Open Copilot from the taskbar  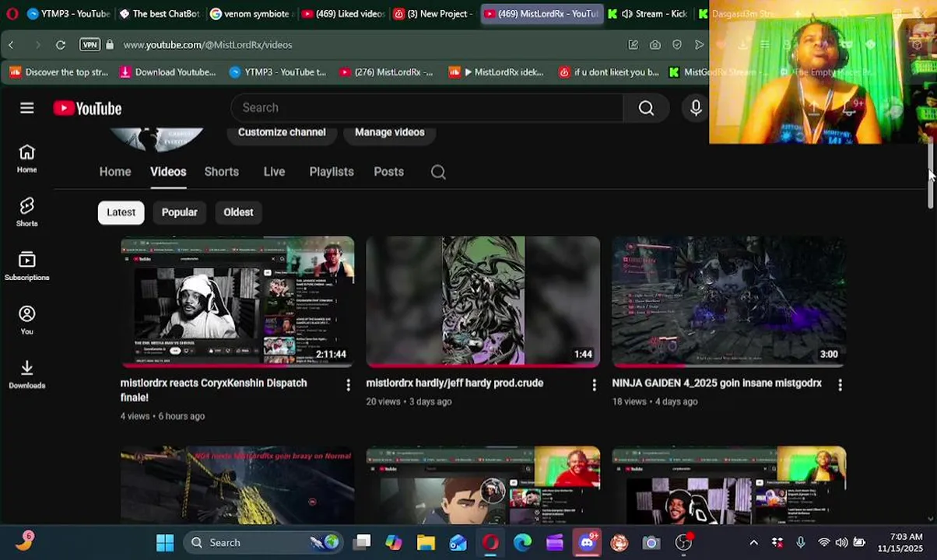click(x=394, y=543)
